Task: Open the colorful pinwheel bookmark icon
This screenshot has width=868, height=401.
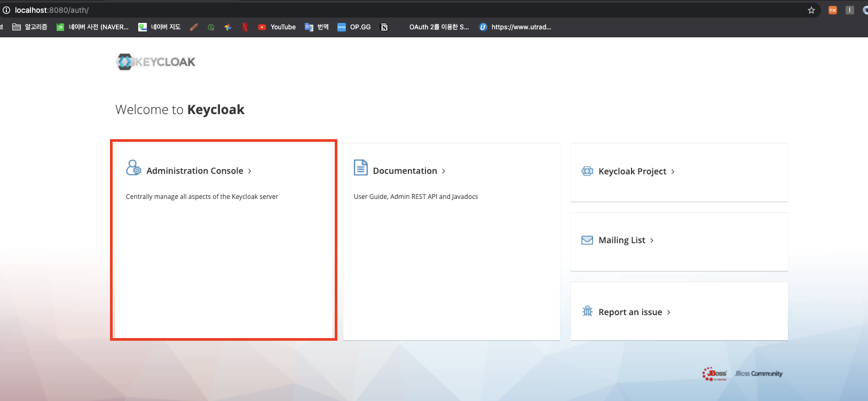Action: 228,27
